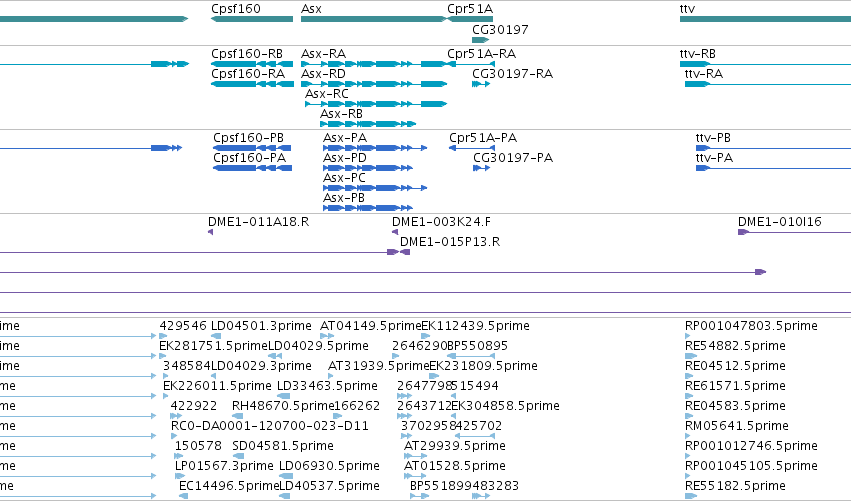The width and height of the screenshot is (851, 501).
Task: Click the Asx-RA transcript
Action: 323,54
